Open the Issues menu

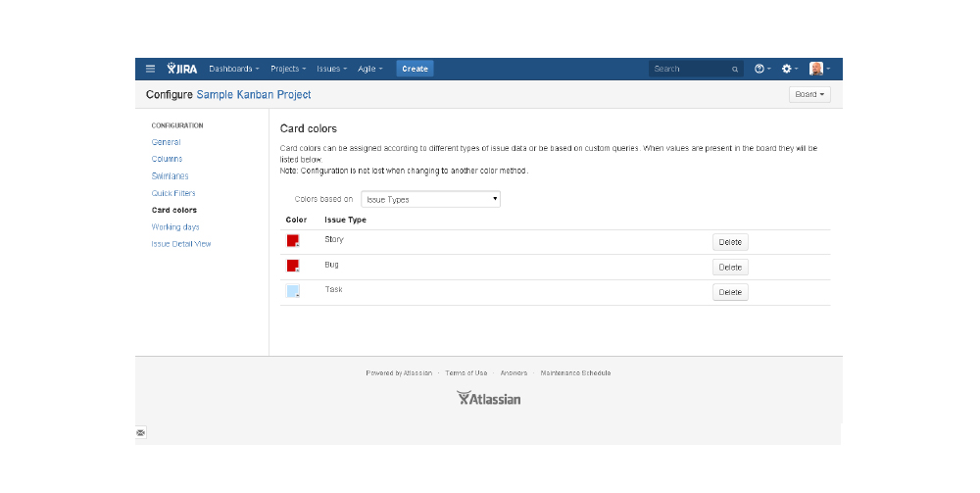point(331,69)
